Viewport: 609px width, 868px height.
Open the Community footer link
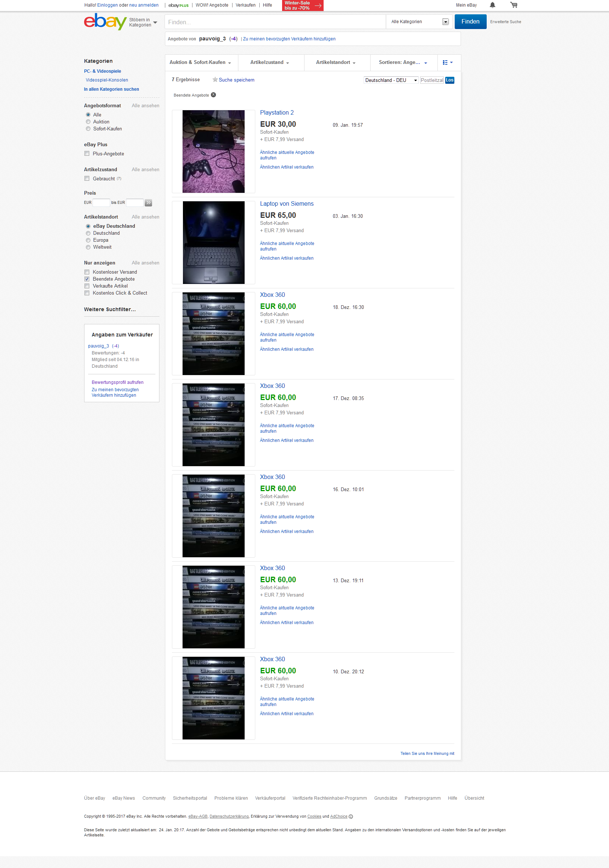tap(154, 798)
